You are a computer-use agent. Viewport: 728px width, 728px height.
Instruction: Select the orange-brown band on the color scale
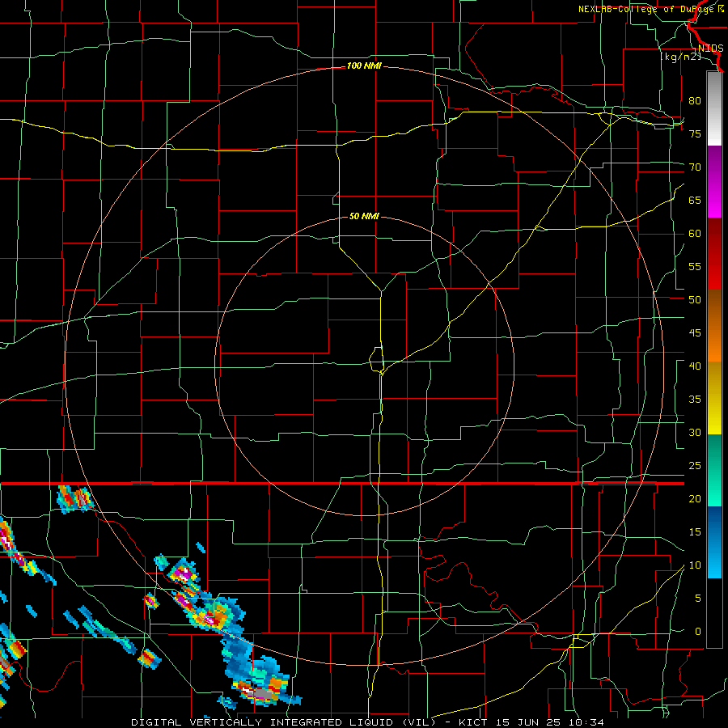pos(714,326)
